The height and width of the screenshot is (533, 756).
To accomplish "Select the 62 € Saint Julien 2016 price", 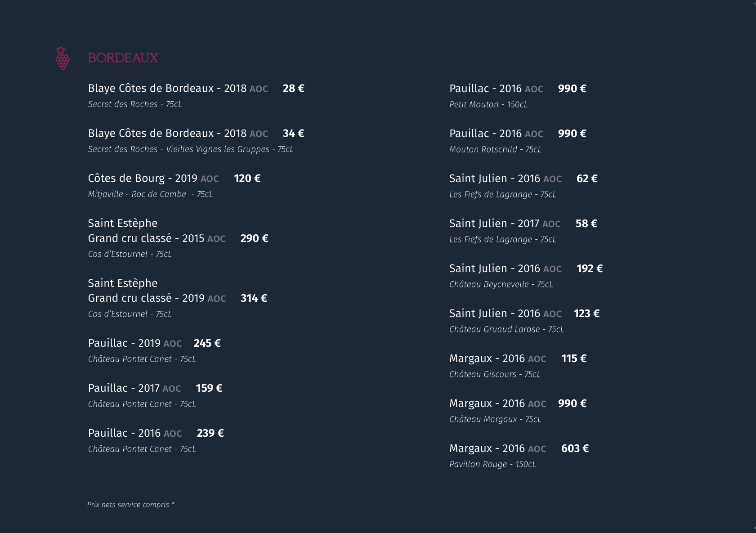I will pyautogui.click(x=587, y=179).
